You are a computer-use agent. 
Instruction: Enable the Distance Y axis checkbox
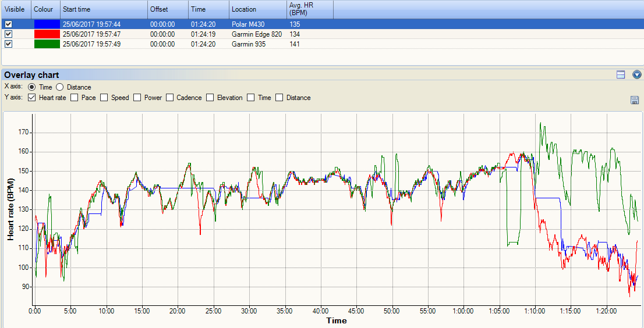point(279,98)
